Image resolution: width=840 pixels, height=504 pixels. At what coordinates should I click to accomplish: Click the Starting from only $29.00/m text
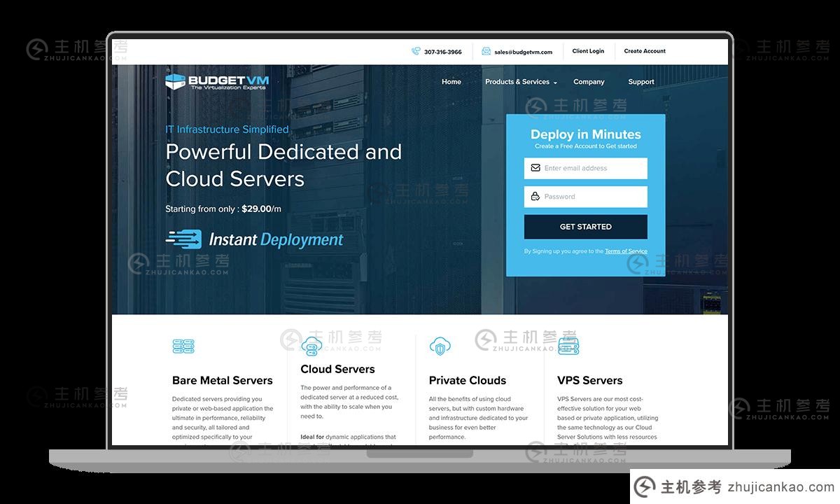tap(223, 209)
